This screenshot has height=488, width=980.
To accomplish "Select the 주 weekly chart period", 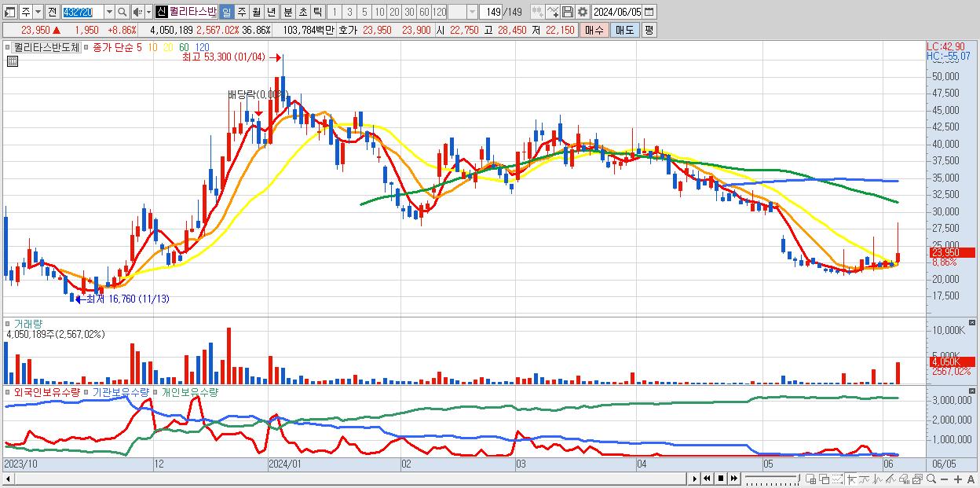I will pyautogui.click(x=241, y=12).
